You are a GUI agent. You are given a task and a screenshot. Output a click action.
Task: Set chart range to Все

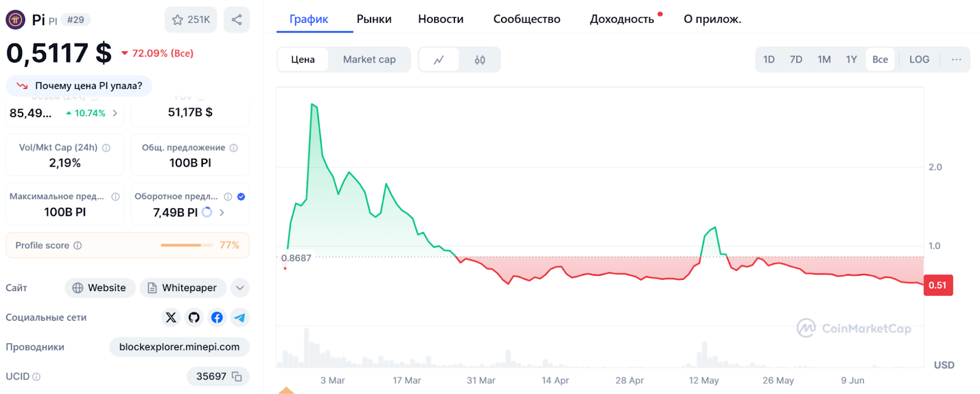click(x=880, y=59)
